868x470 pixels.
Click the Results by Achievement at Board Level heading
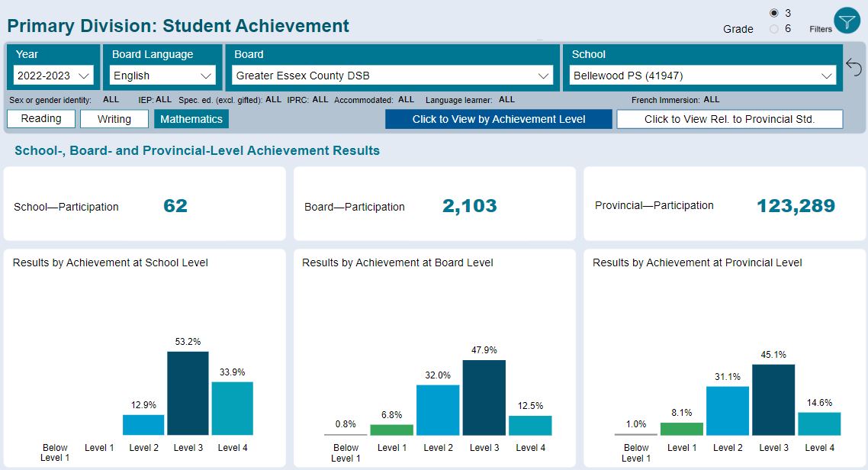click(397, 263)
